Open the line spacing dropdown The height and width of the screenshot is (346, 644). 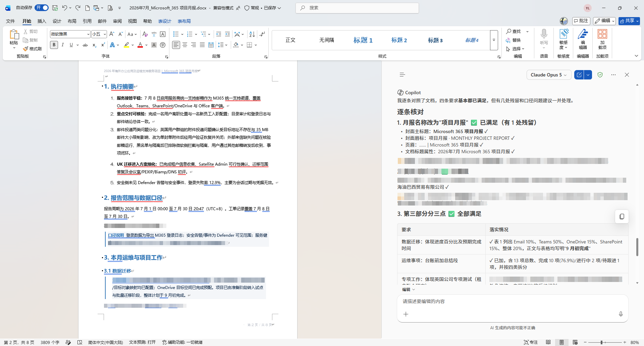tap(223, 45)
